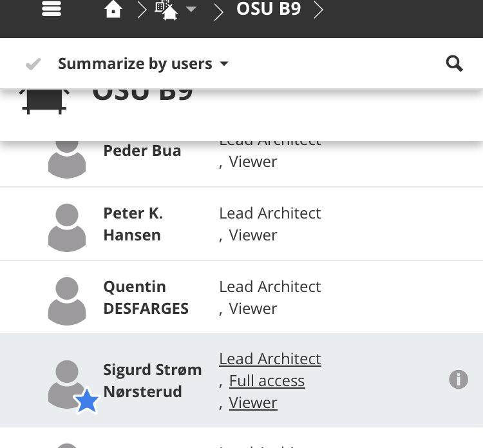Click Peder Bua's avatar icon
The width and height of the screenshot is (483, 448).
(67, 157)
